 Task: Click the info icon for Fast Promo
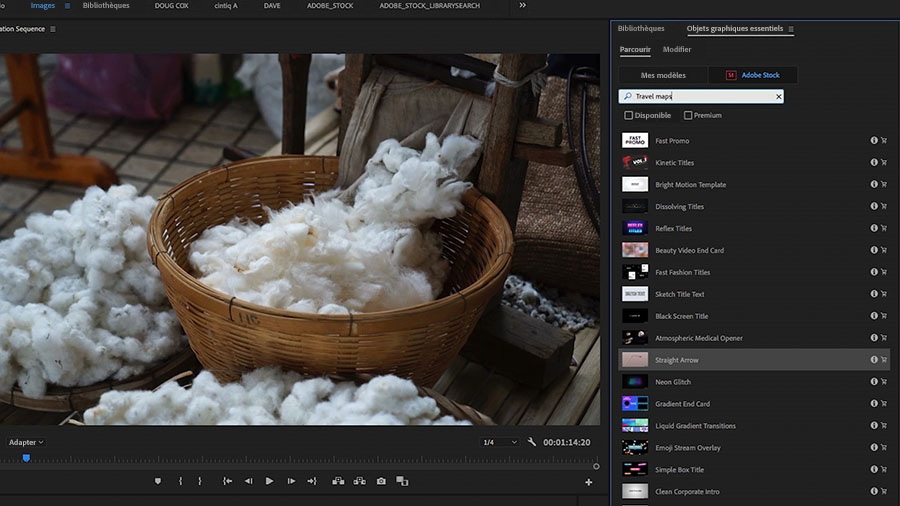click(x=874, y=141)
